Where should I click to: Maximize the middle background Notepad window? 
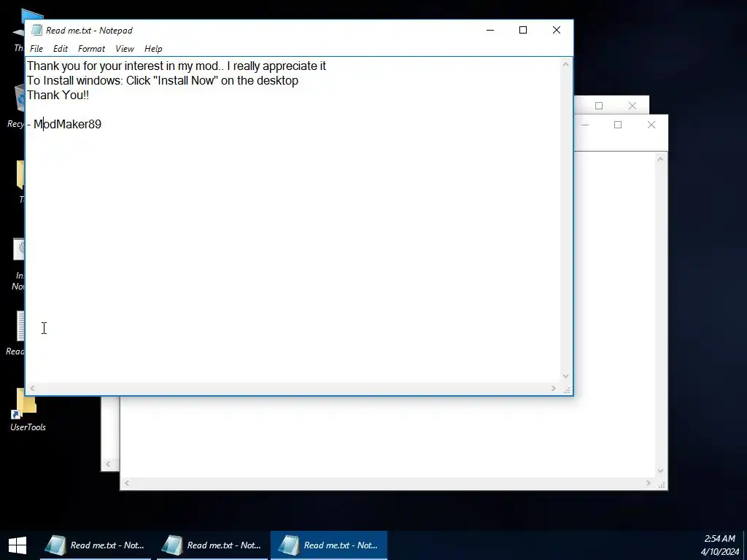click(599, 106)
